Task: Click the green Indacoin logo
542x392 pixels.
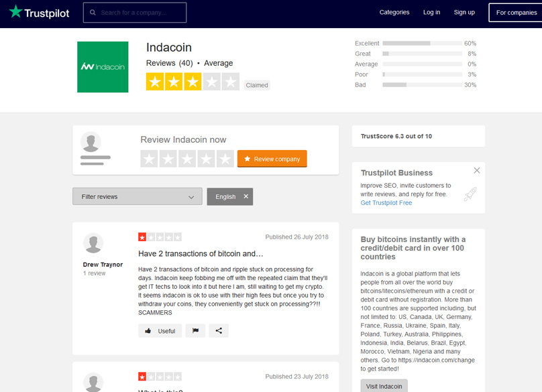Action: (x=103, y=67)
